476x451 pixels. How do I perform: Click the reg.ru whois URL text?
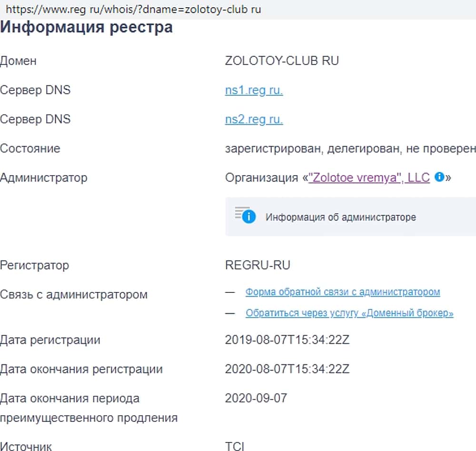(133, 10)
